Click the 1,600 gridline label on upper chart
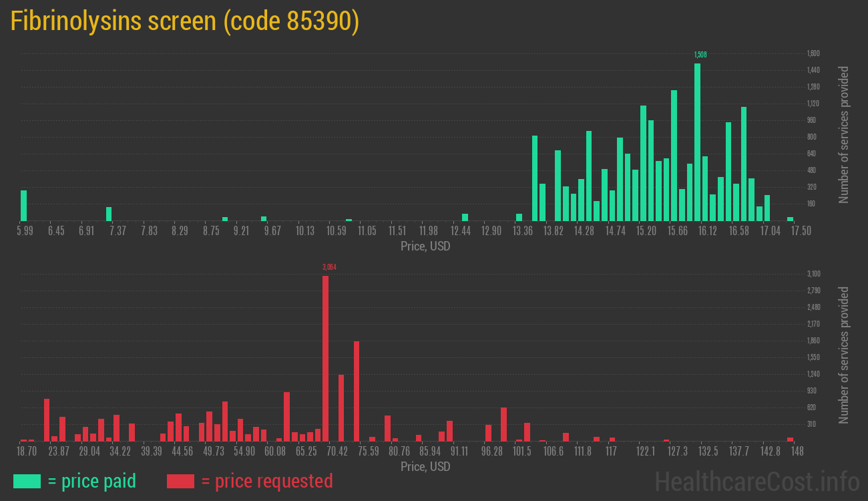868x501 pixels. (x=813, y=53)
